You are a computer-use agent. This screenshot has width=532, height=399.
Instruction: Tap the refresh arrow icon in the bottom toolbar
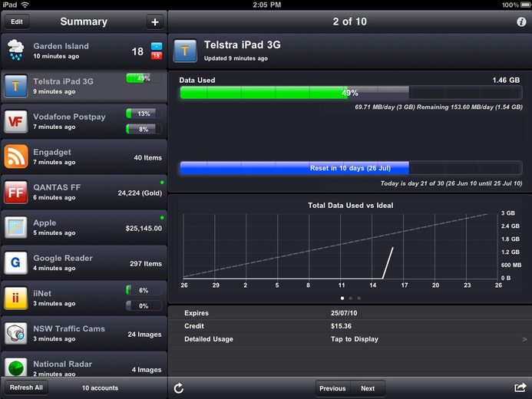[179, 388]
